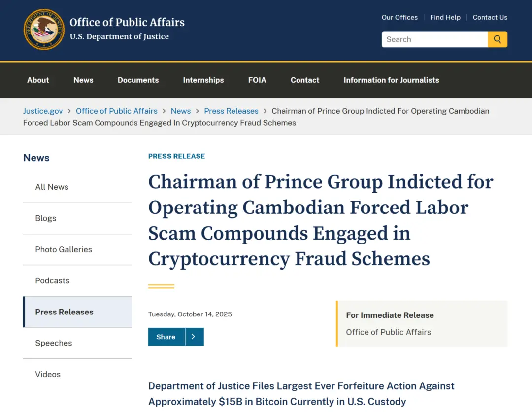Open the News navigation menu item
The height and width of the screenshot is (418, 532).
coord(83,80)
